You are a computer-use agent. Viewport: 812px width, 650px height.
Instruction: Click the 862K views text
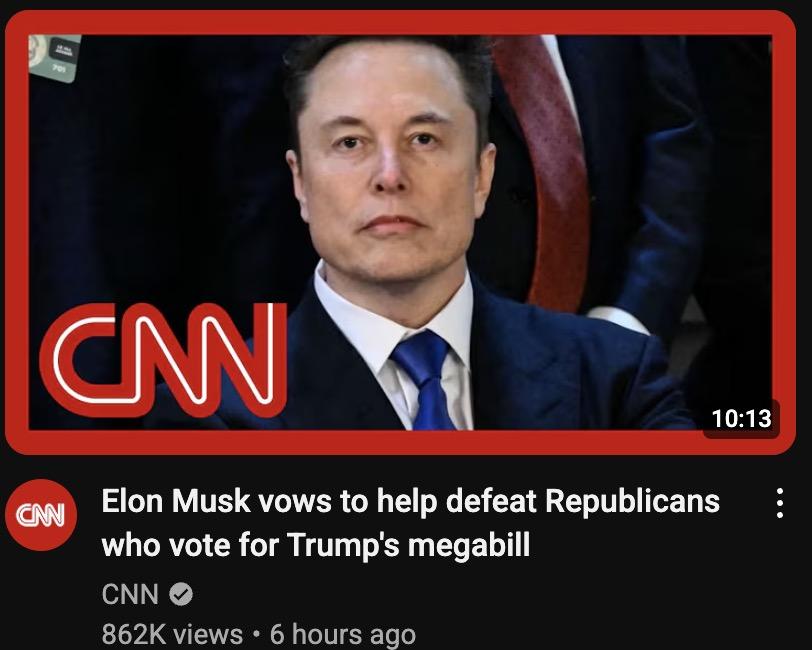[172, 634]
